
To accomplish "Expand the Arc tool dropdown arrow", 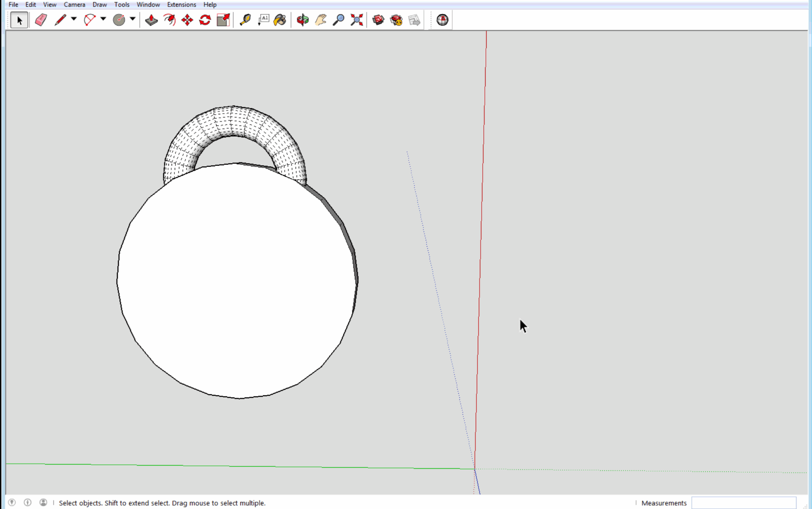I will 103,19.
